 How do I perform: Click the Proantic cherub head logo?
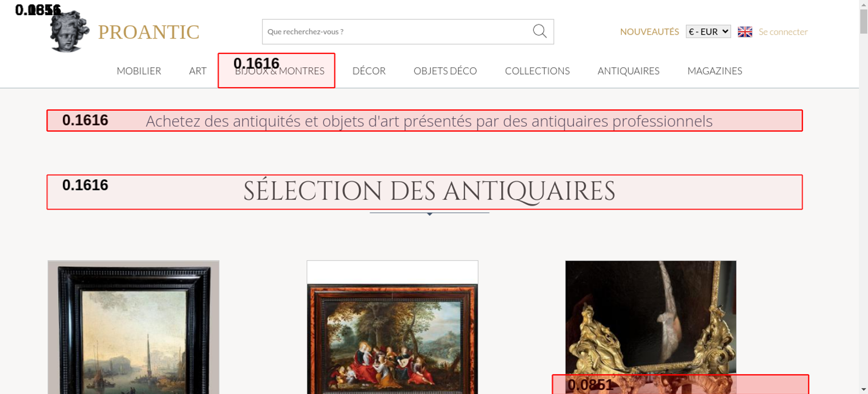tap(69, 32)
